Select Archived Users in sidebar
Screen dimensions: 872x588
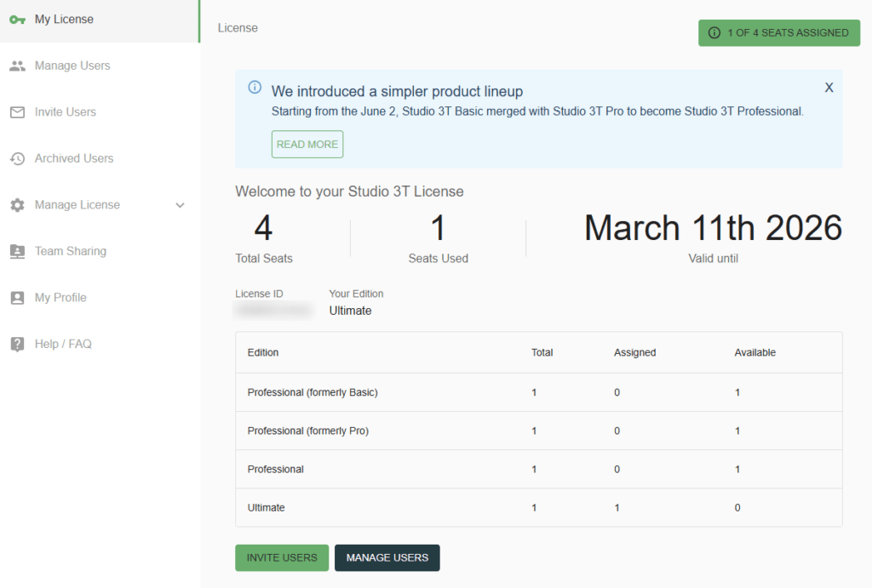pos(74,158)
